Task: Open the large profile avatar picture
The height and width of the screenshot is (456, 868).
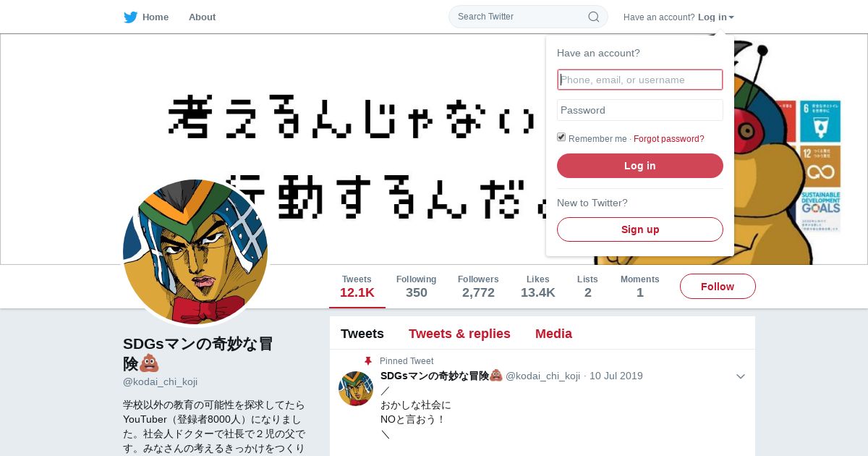Action: (x=195, y=252)
